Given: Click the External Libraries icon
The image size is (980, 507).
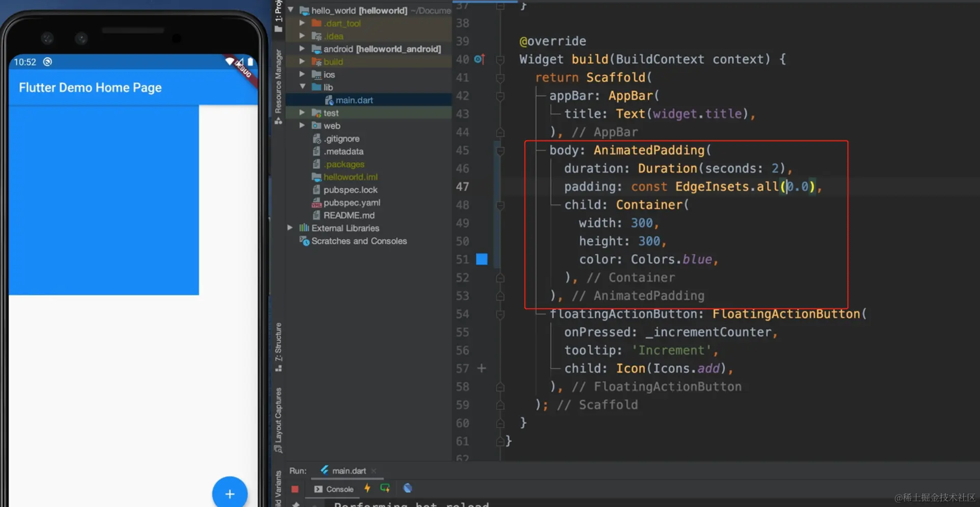Looking at the screenshot, I should pyautogui.click(x=304, y=228).
